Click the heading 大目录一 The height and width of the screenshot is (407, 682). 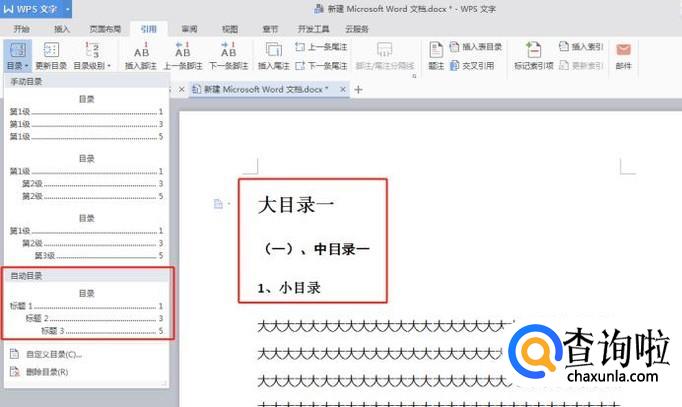[296, 205]
